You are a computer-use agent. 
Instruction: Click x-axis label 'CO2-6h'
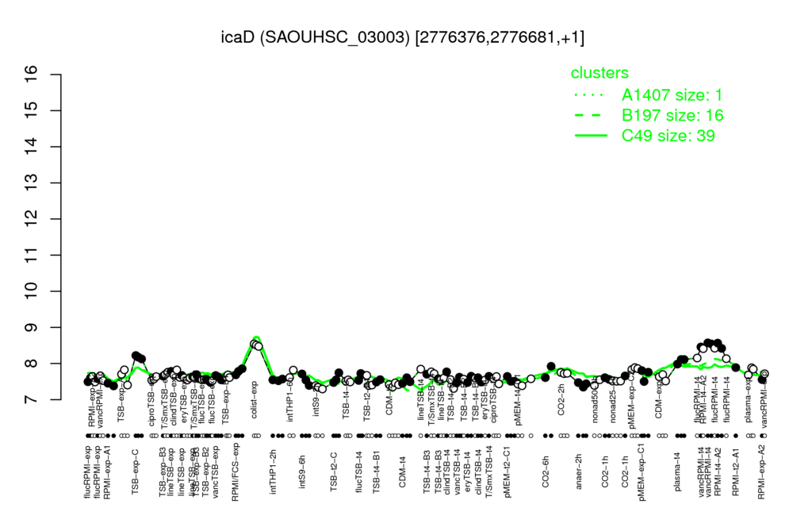[545, 471]
